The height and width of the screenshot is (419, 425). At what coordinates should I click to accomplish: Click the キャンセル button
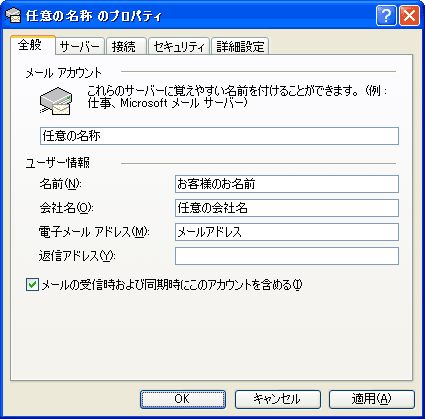[x=277, y=399]
